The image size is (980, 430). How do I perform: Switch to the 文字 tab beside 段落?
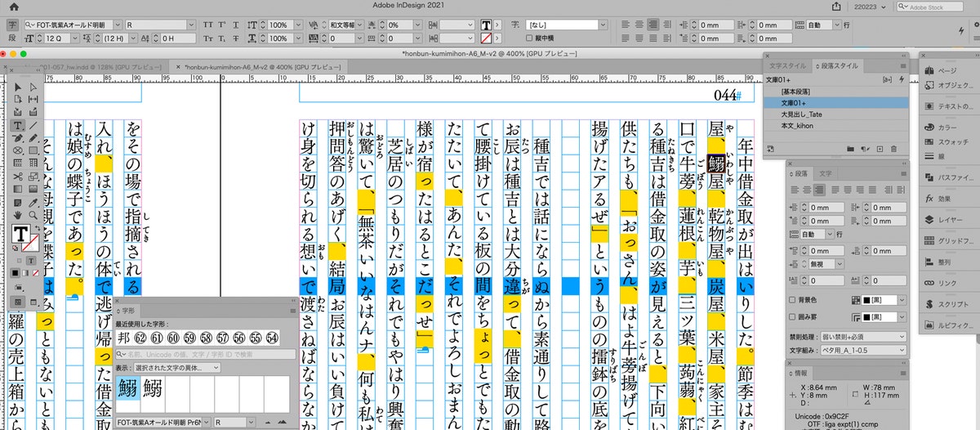point(826,173)
